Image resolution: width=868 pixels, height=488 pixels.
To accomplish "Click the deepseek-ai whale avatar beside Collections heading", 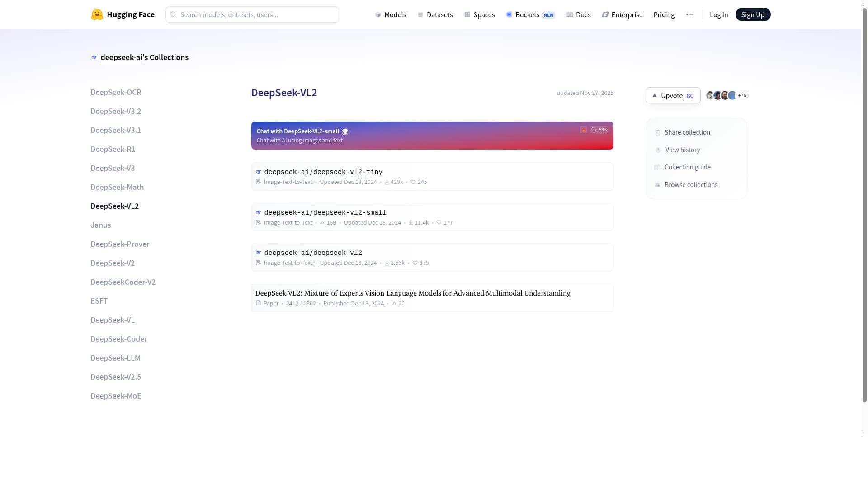I will [x=94, y=57].
